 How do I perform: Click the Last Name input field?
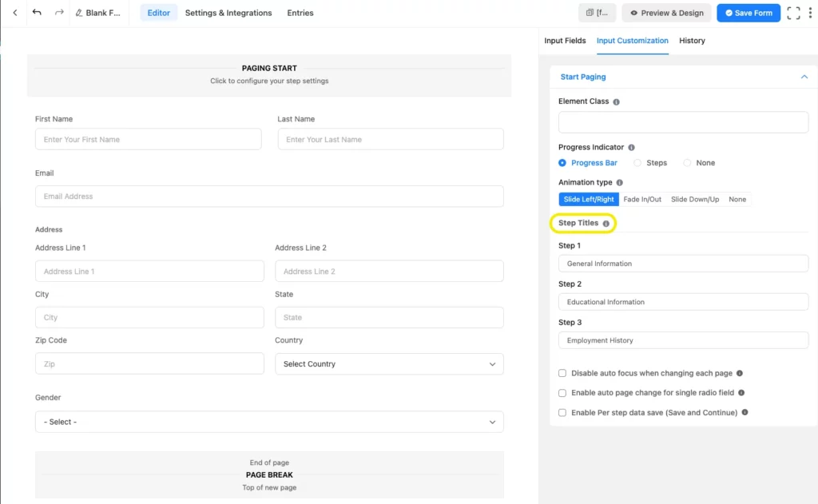point(390,139)
